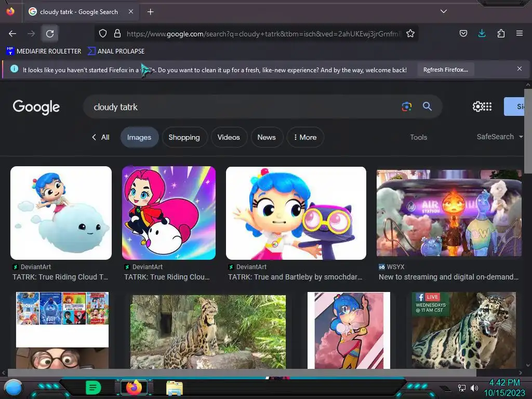
Task: Open the green notes app in taskbar
Action: 94,388
